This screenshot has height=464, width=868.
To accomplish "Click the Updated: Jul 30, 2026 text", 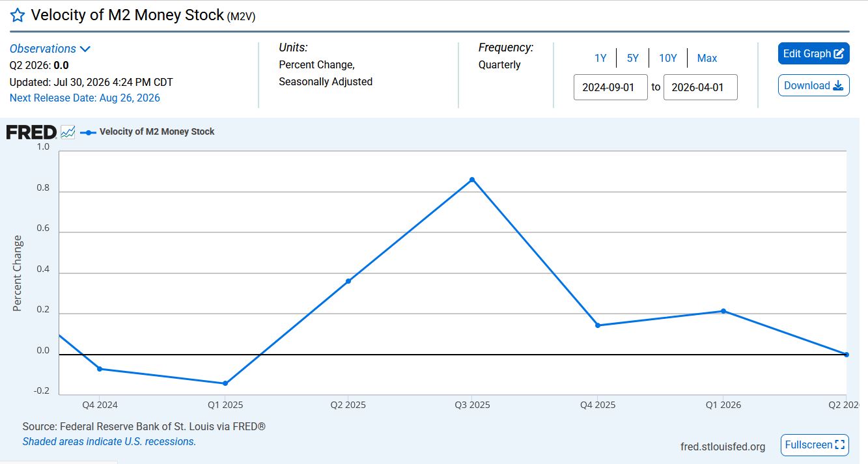I will pos(91,82).
